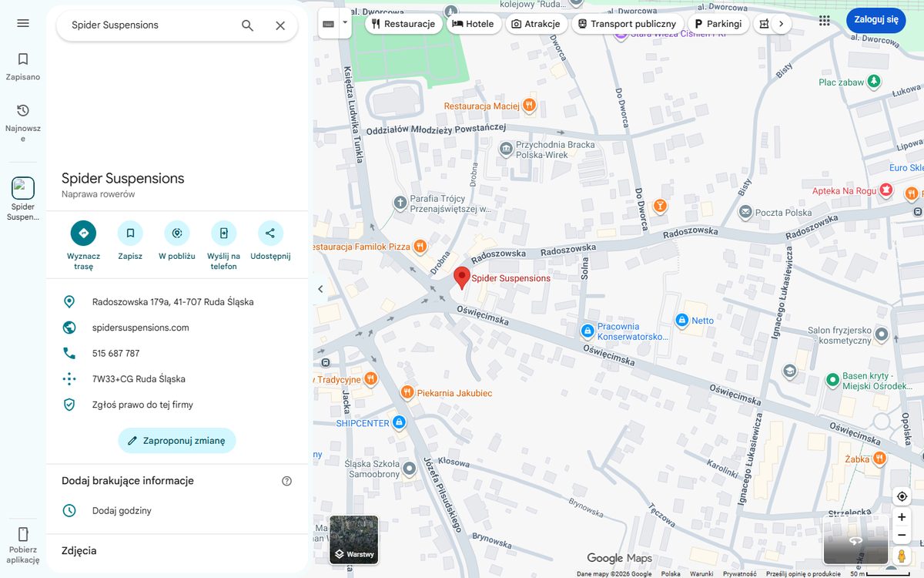Open Warstwy layers thumbnail

(x=354, y=540)
